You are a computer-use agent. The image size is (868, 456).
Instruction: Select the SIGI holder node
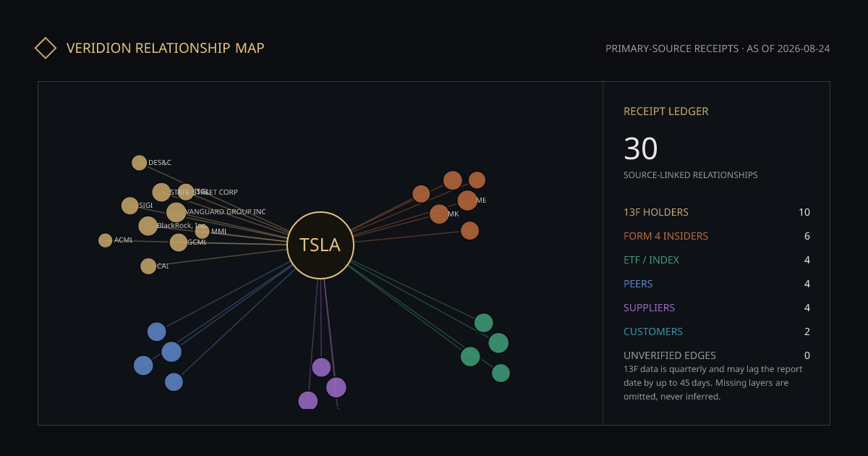click(130, 206)
